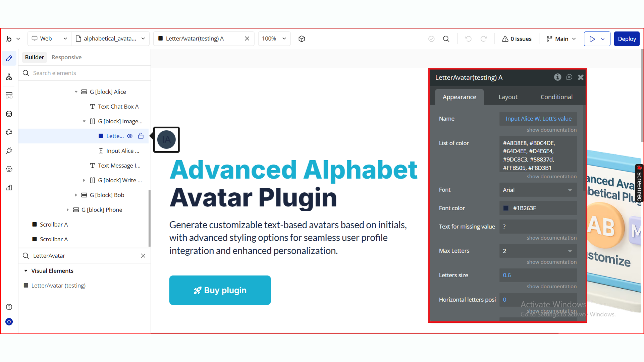644x362 pixels.
Task: Open the Styles palette icon in sidebar
Action: pyautogui.click(x=9, y=132)
